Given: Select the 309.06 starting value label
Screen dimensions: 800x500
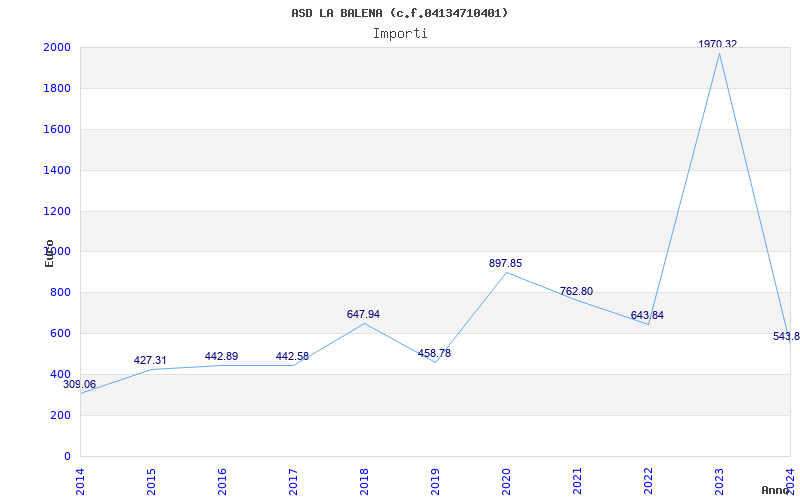Looking at the screenshot, I should tap(80, 385).
